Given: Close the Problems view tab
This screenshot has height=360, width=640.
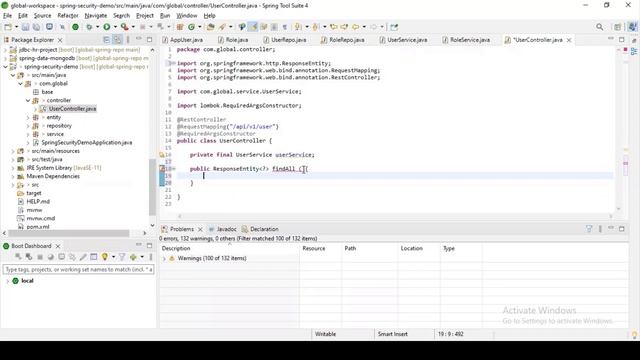Looking at the screenshot, I should coord(200,229).
